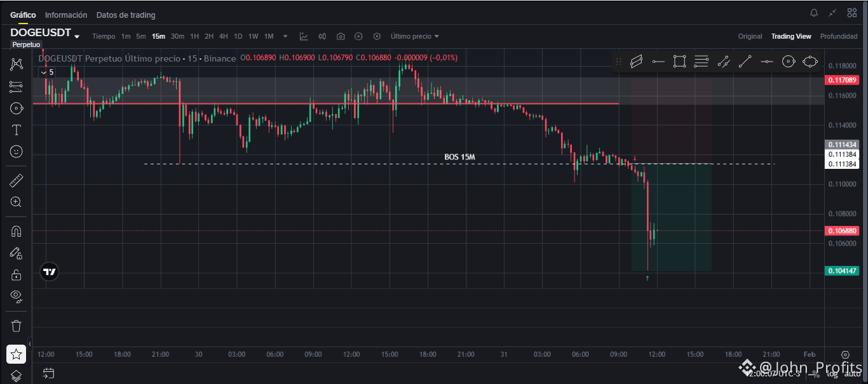Screen dimensions: 868x384
Task: Toggle favorites star toolbar button
Action: coord(17,354)
